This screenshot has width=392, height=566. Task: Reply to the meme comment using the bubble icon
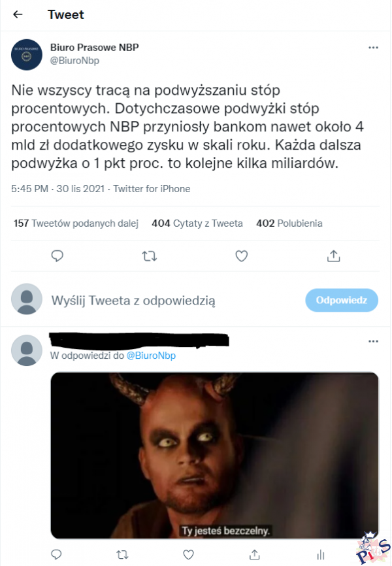click(56, 554)
